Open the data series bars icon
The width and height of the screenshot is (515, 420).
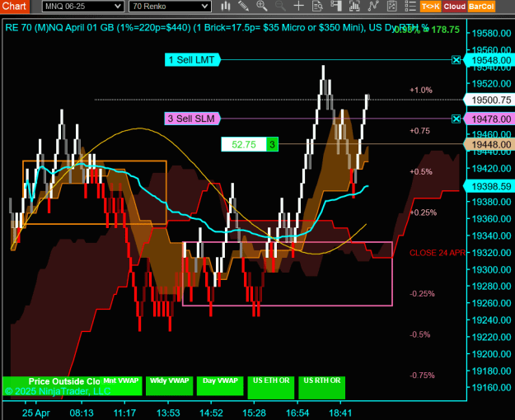354,6
